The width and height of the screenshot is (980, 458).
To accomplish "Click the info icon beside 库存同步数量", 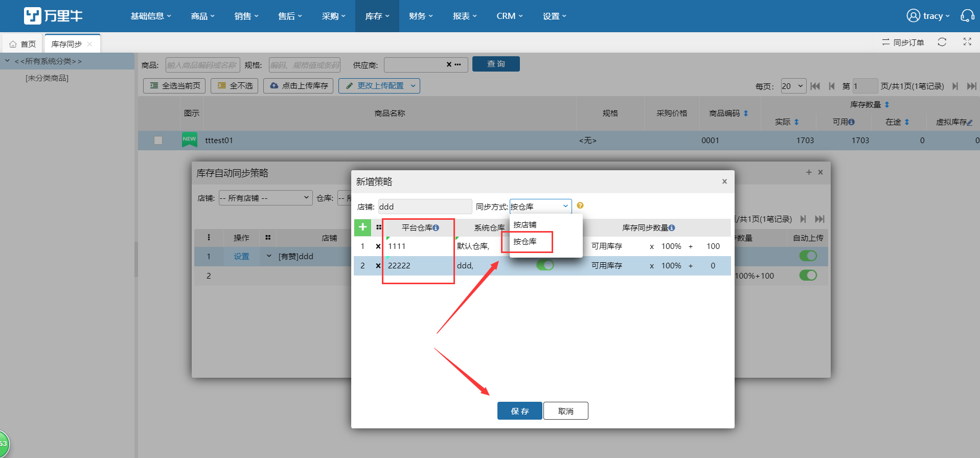I will [x=672, y=228].
